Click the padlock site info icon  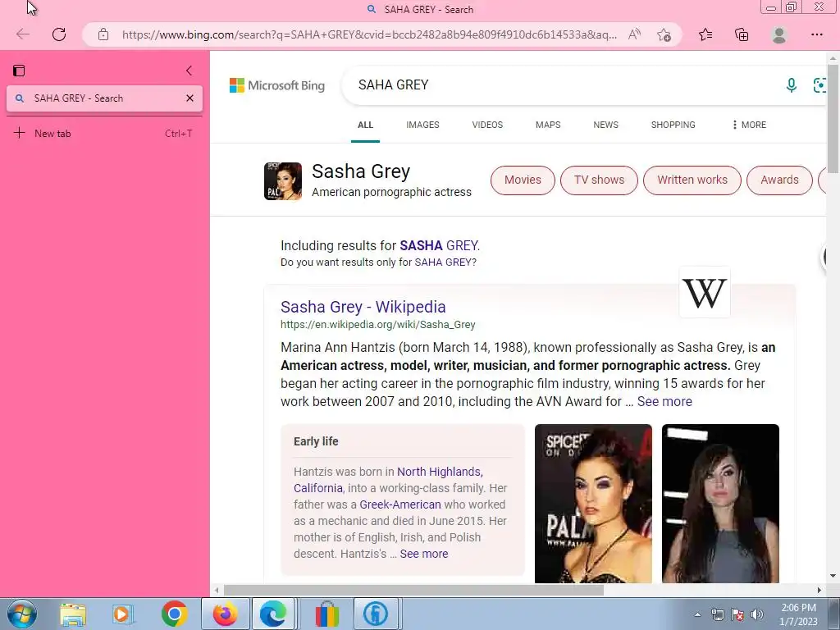(x=103, y=34)
